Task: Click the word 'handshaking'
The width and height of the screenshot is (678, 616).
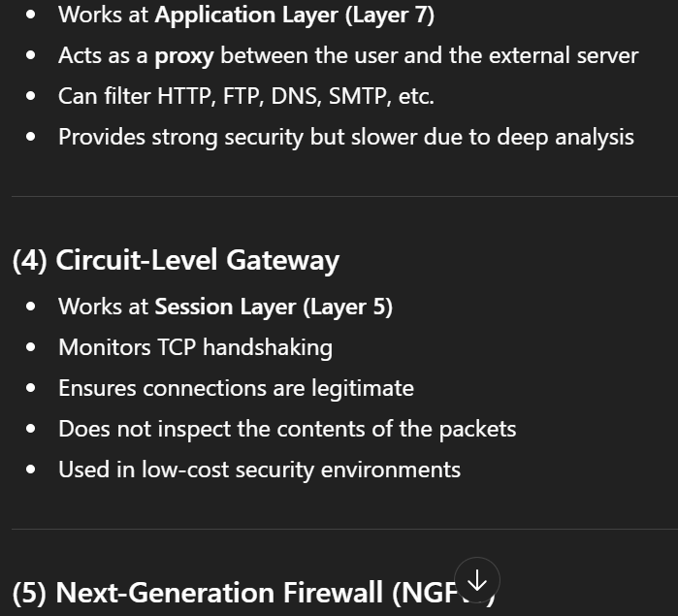Action: (x=268, y=347)
